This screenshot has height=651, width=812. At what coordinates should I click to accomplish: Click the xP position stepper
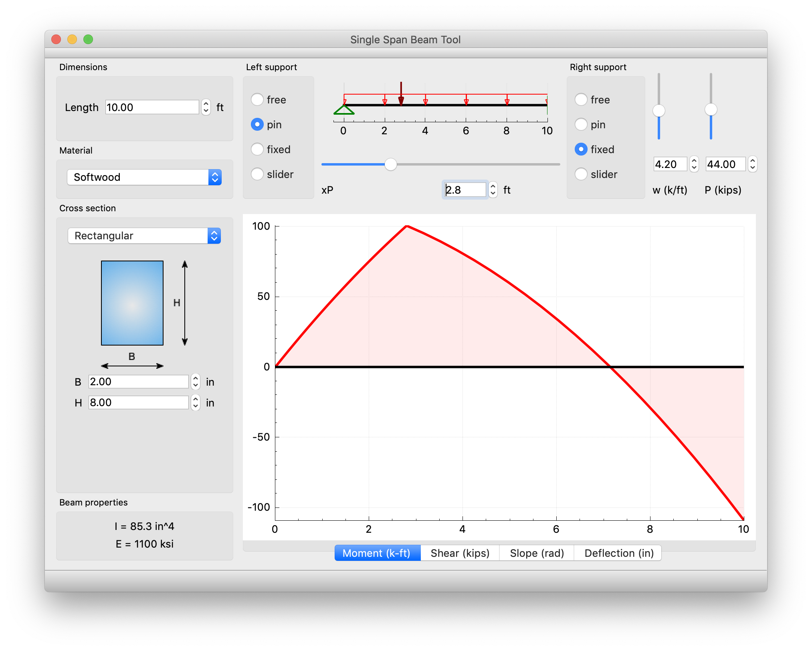coord(493,190)
